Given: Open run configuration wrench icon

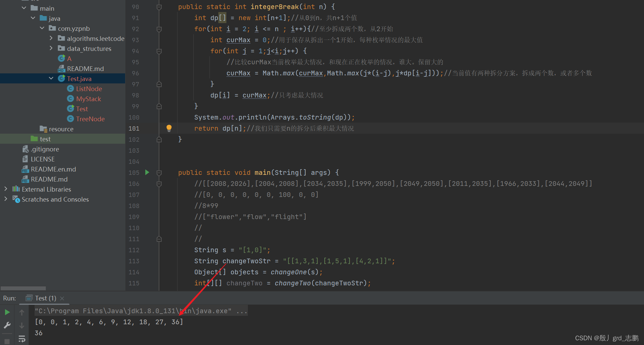Looking at the screenshot, I should (x=7, y=325).
